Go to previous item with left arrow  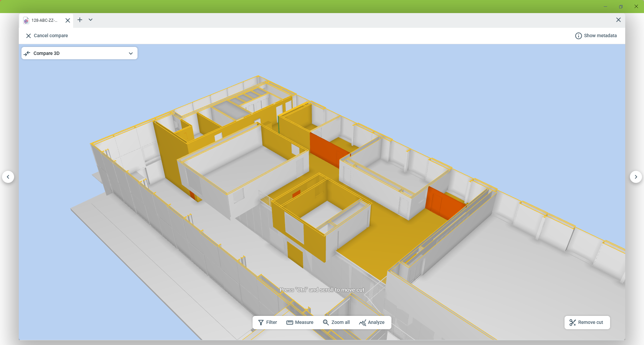coord(8,177)
